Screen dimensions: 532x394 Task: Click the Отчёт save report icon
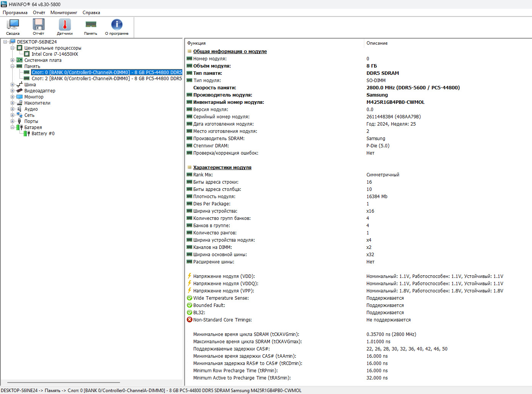(x=38, y=27)
